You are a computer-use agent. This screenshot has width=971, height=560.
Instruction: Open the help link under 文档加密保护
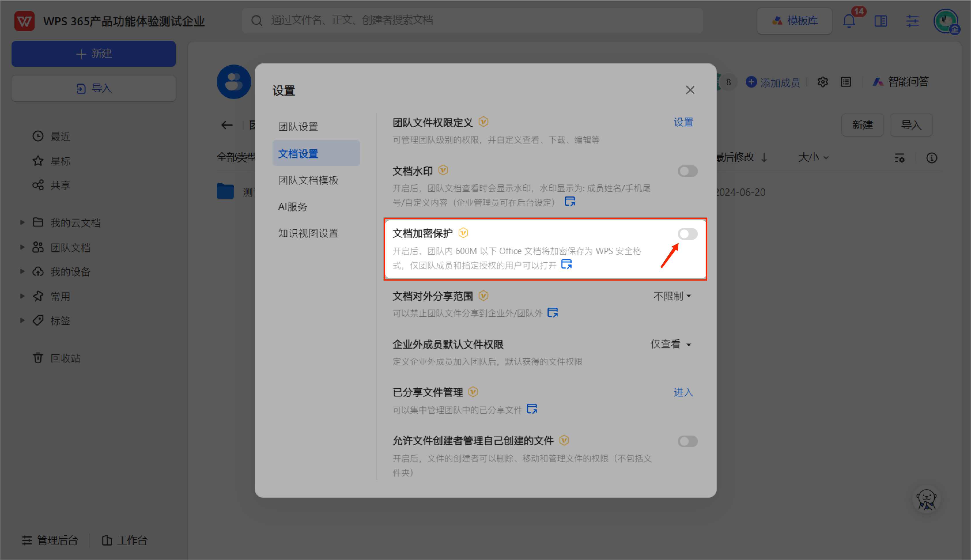pos(566,264)
